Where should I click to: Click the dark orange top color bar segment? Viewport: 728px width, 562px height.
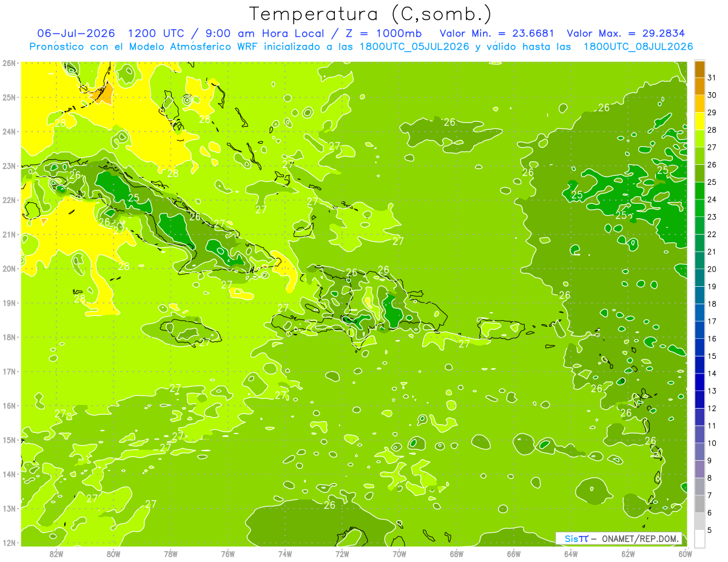click(x=699, y=69)
